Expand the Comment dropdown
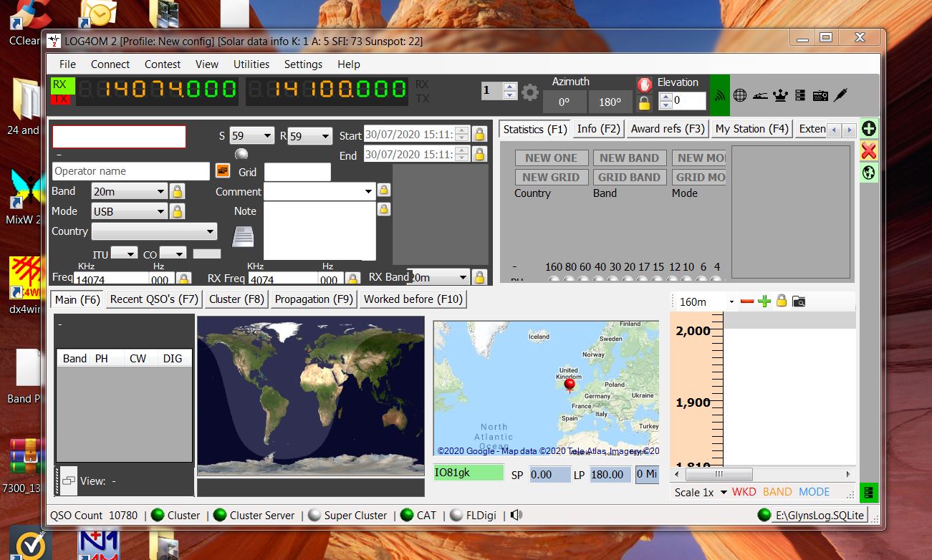Image resolution: width=932 pixels, height=560 pixels. click(x=368, y=191)
